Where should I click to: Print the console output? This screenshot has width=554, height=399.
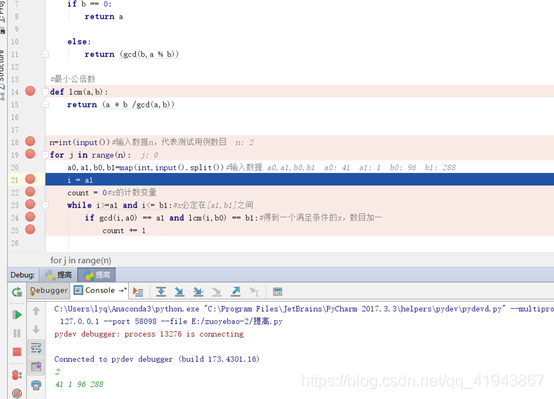tap(36, 385)
